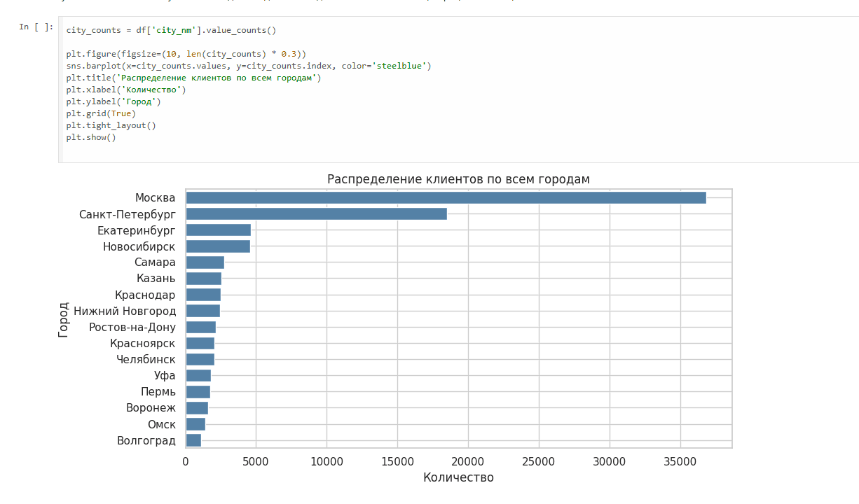The height and width of the screenshot is (504, 859).
Task: Place cursor on plt.xlabel line
Action: pos(126,90)
